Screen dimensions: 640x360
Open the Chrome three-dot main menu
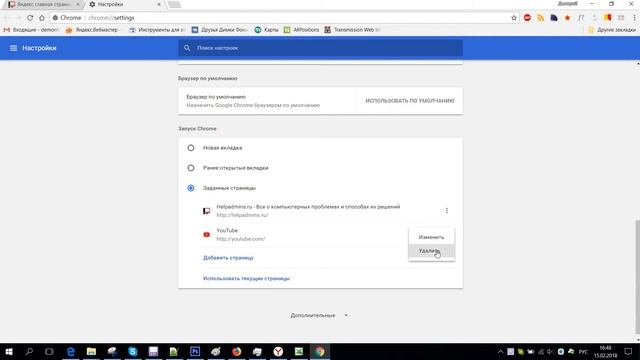(634, 18)
